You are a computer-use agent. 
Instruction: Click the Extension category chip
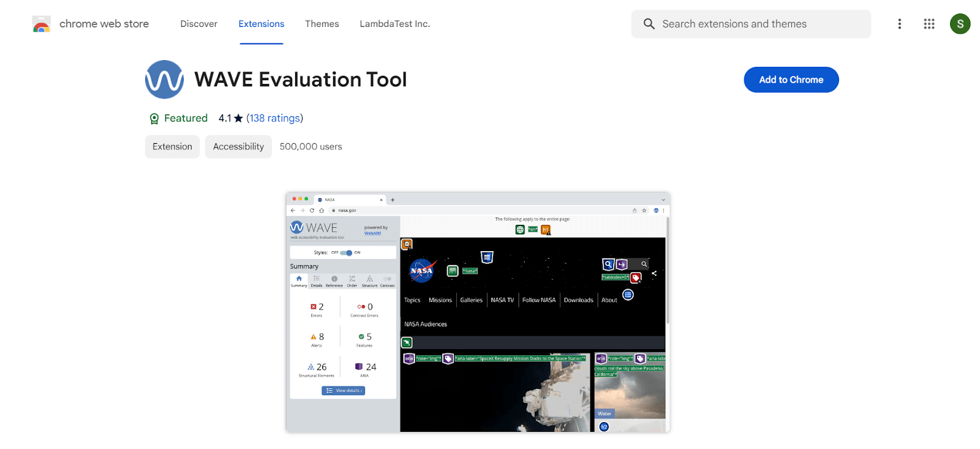click(x=172, y=146)
